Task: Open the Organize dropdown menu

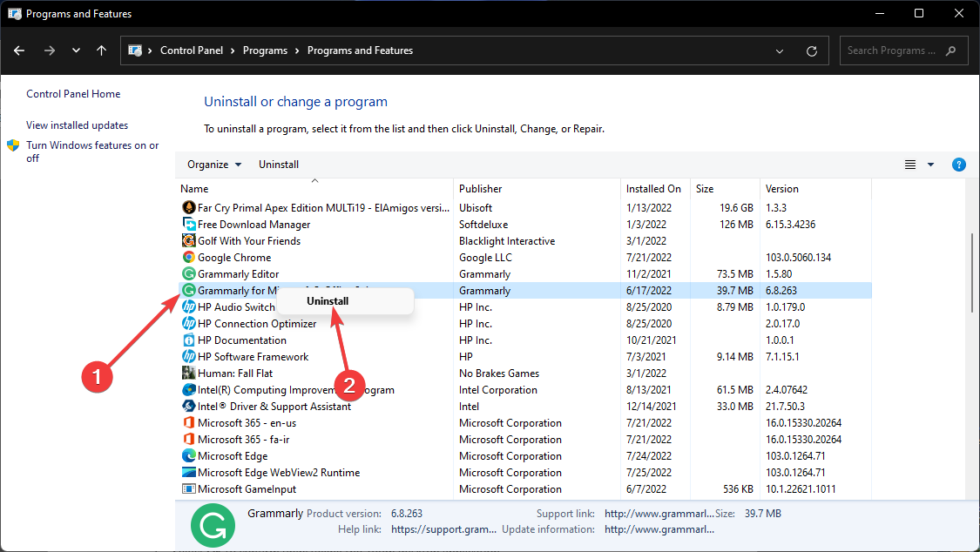Action: tap(214, 165)
